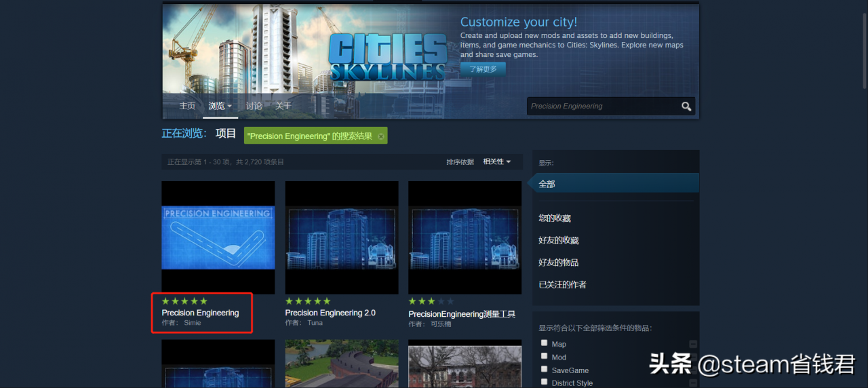Open the Precision Engineering blueprint road thumbnail

pyautogui.click(x=218, y=237)
